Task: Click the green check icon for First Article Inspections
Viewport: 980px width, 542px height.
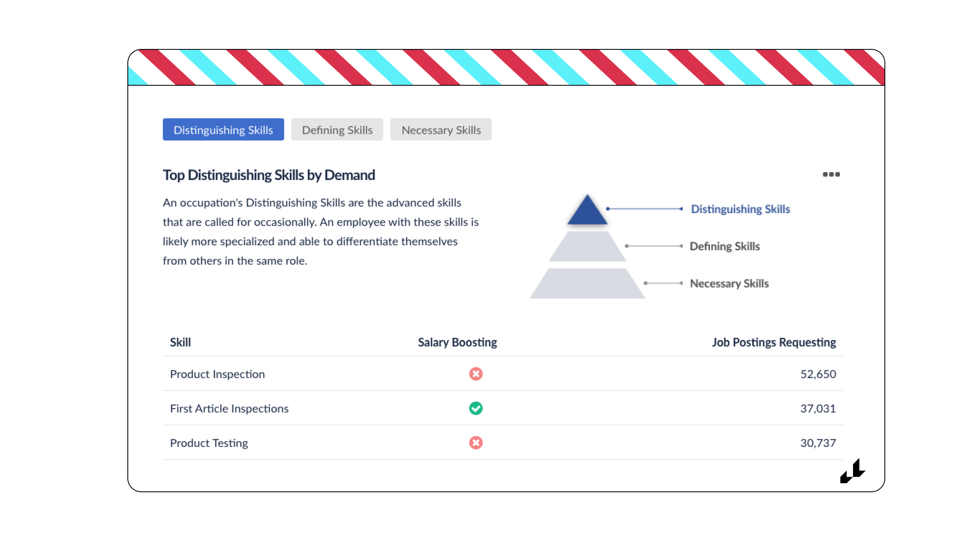Action: click(x=476, y=408)
